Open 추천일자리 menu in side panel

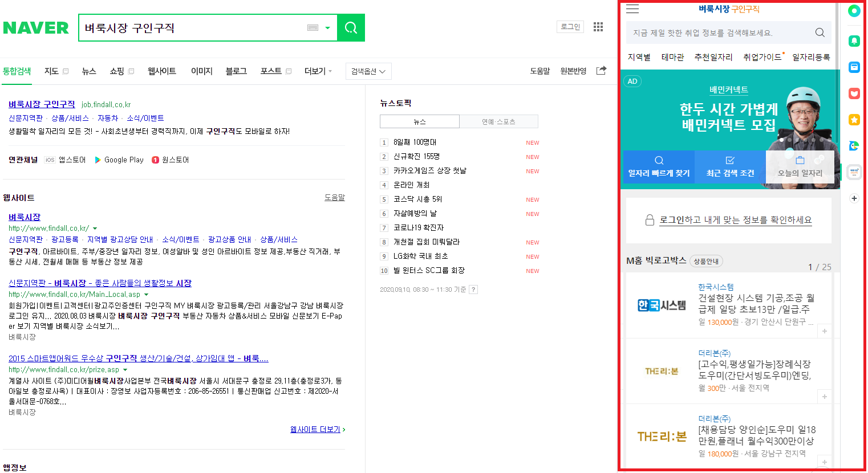[x=713, y=57]
